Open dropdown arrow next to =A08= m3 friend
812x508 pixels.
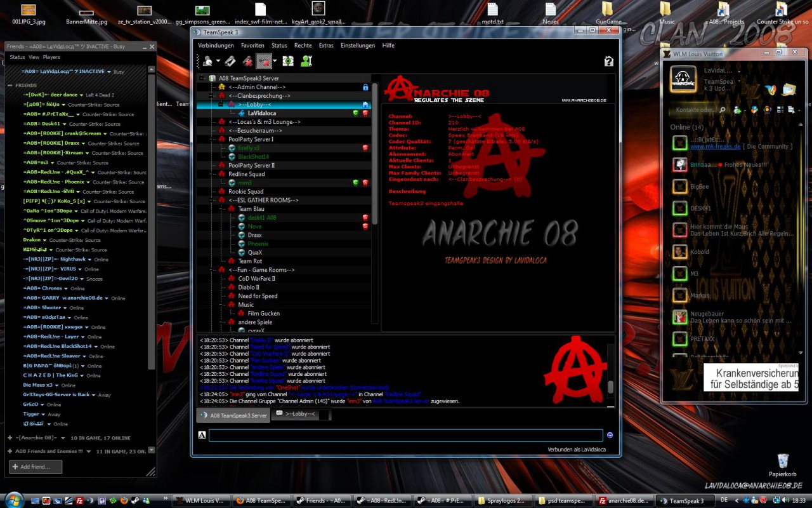click(x=53, y=163)
